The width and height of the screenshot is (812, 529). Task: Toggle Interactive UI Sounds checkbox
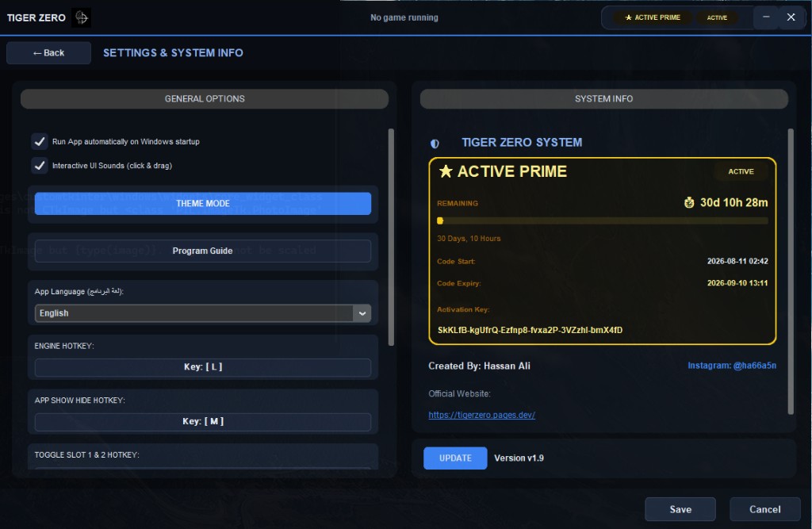click(40, 165)
